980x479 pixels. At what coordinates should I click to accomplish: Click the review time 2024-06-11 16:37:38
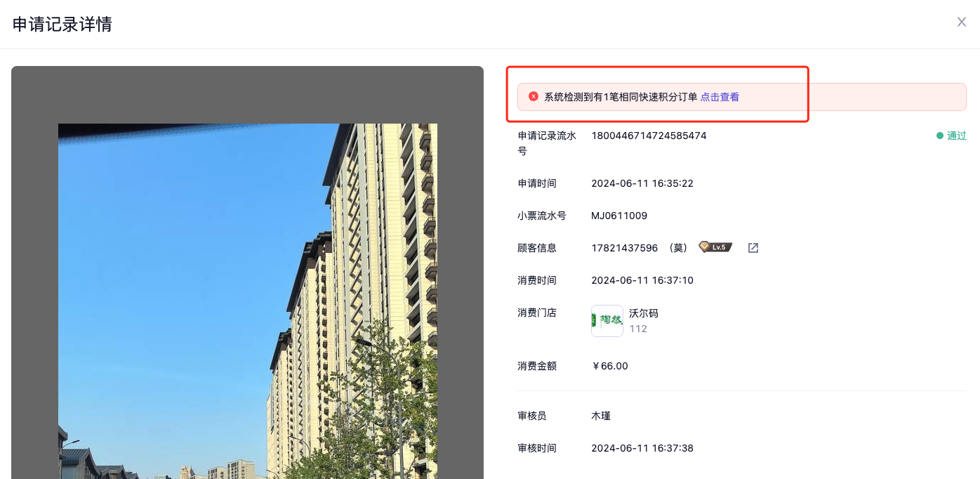pos(642,448)
